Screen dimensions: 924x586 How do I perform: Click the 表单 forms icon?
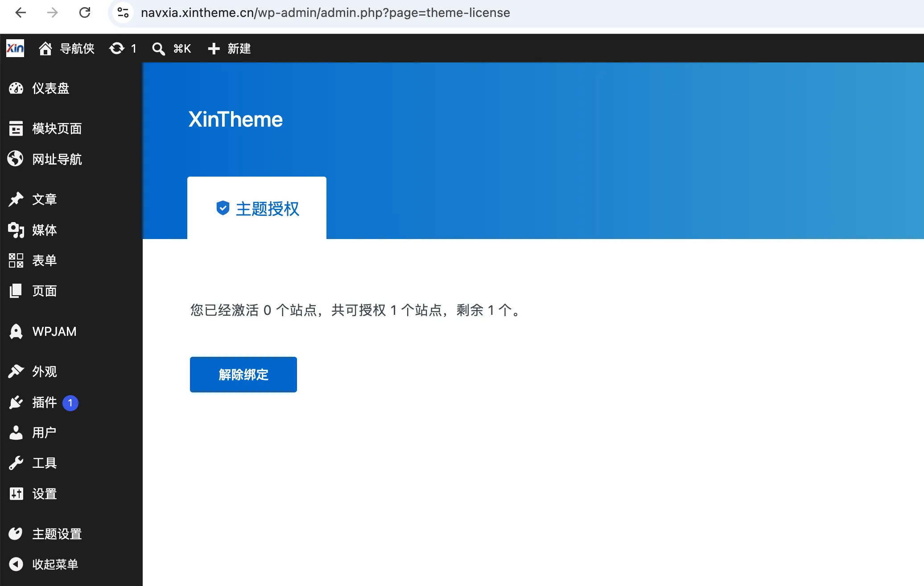click(x=16, y=260)
